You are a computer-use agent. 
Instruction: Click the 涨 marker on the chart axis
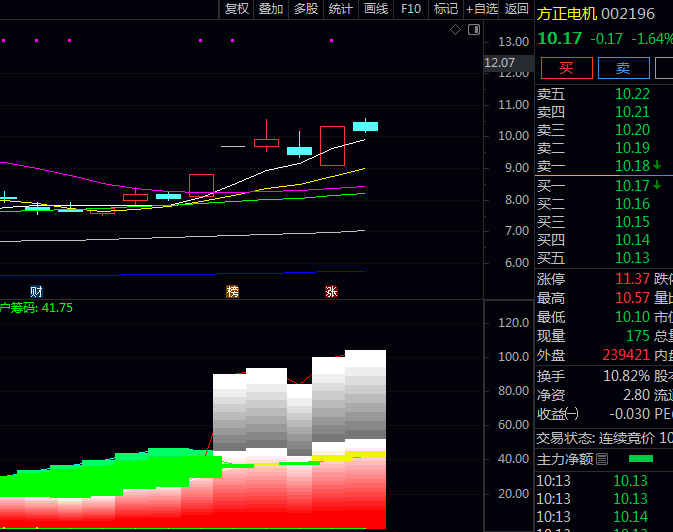point(331,292)
